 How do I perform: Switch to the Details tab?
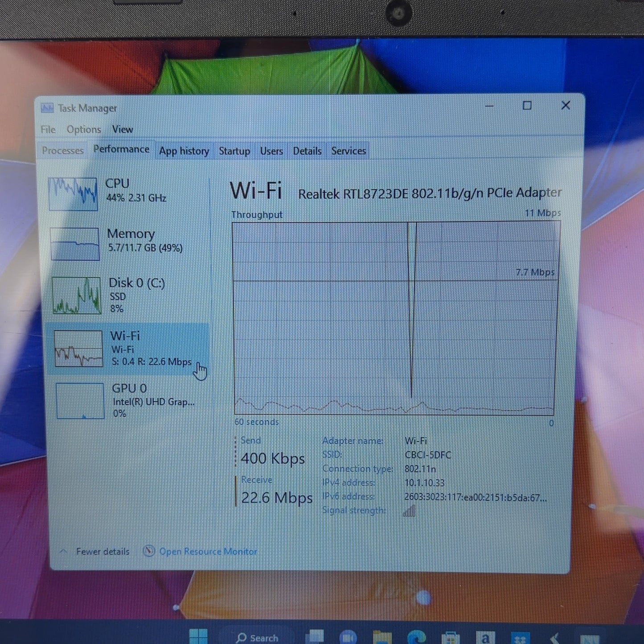[307, 151]
